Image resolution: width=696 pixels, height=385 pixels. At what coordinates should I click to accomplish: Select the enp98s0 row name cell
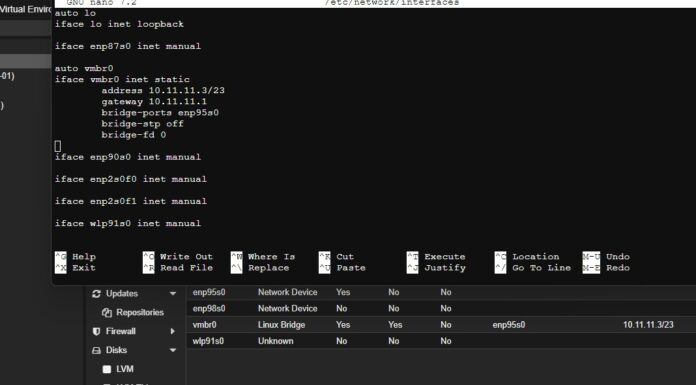point(209,309)
